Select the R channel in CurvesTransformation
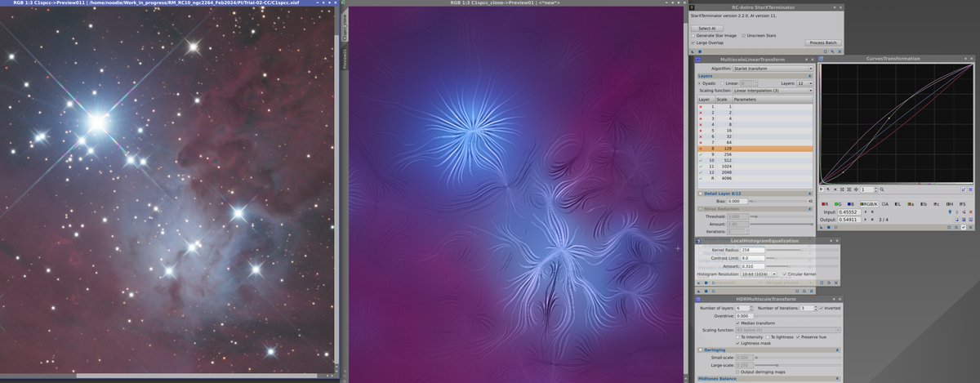 click(x=825, y=204)
